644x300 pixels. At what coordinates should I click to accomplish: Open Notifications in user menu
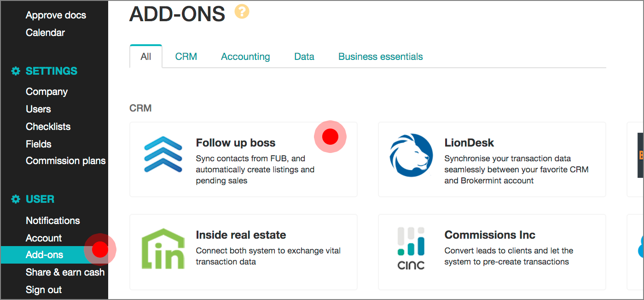click(x=52, y=221)
